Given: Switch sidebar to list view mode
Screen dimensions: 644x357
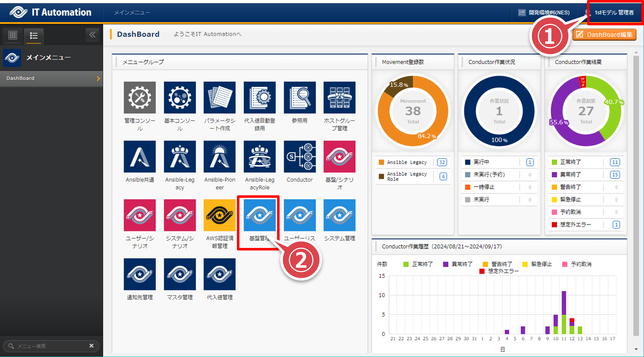Looking at the screenshot, I should 34,35.
